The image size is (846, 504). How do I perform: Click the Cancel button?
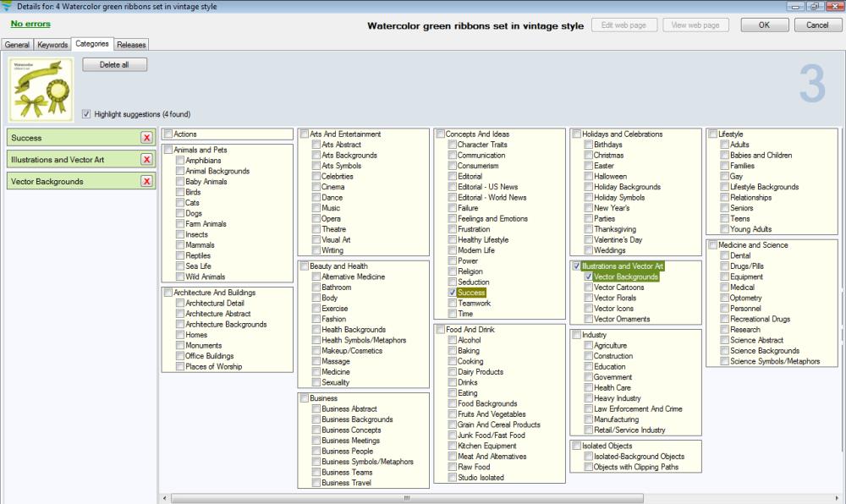[x=817, y=25]
